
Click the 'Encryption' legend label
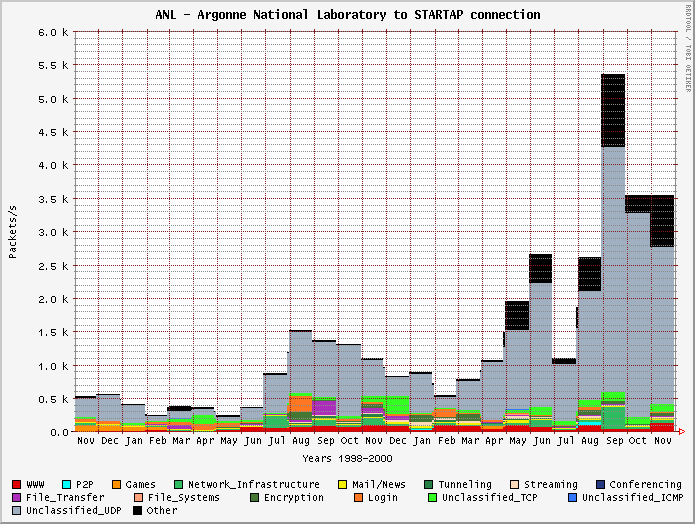coord(294,497)
